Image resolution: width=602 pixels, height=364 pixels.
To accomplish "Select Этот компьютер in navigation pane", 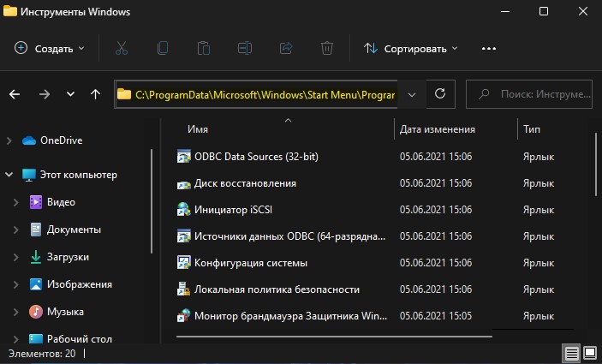I will (79, 175).
